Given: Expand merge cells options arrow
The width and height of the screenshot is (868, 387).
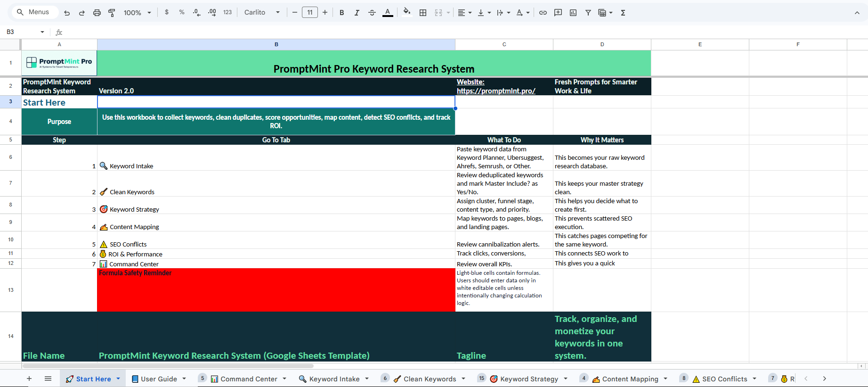Looking at the screenshot, I should click(448, 13).
